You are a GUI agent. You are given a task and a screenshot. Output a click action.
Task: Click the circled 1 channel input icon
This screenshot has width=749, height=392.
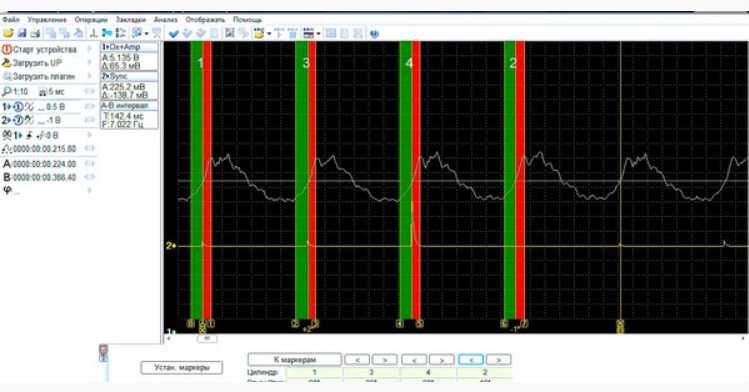click(x=18, y=107)
